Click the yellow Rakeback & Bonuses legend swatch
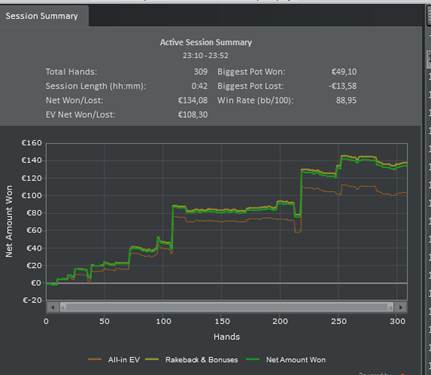Viewport: 431px width, 375px height. tap(152, 360)
